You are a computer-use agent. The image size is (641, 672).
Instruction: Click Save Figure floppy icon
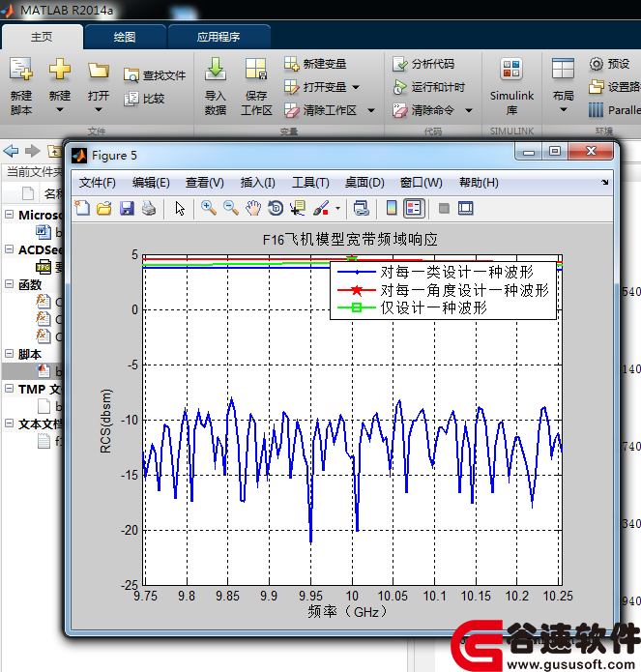pos(127,208)
